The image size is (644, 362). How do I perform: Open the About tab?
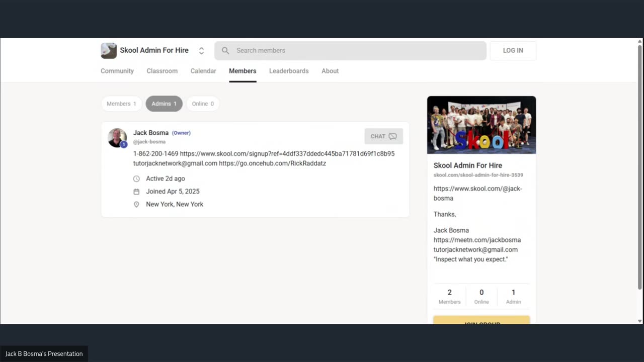pos(330,71)
